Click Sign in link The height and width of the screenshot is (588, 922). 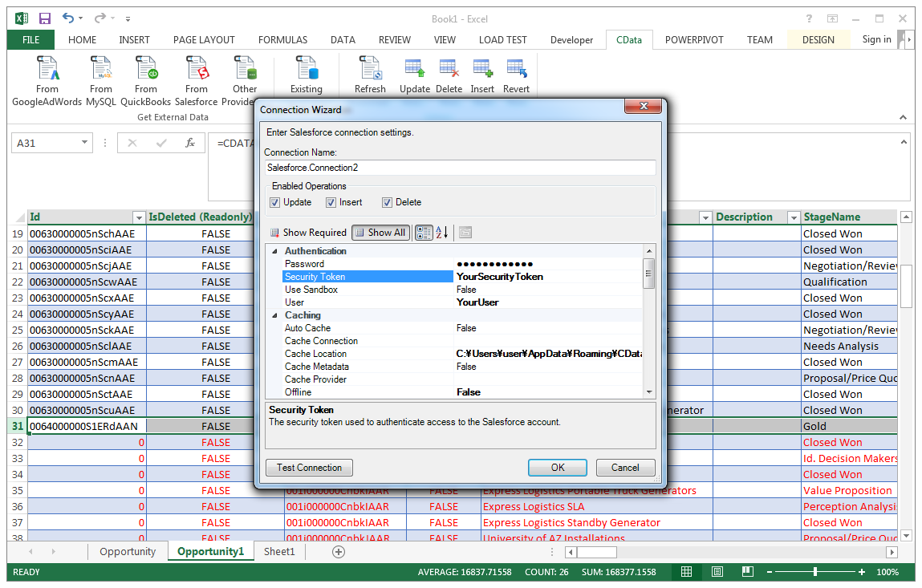click(x=877, y=39)
